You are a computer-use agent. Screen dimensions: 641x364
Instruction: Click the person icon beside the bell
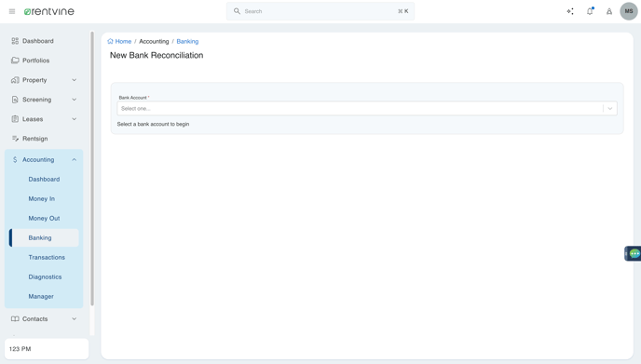(x=609, y=11)
